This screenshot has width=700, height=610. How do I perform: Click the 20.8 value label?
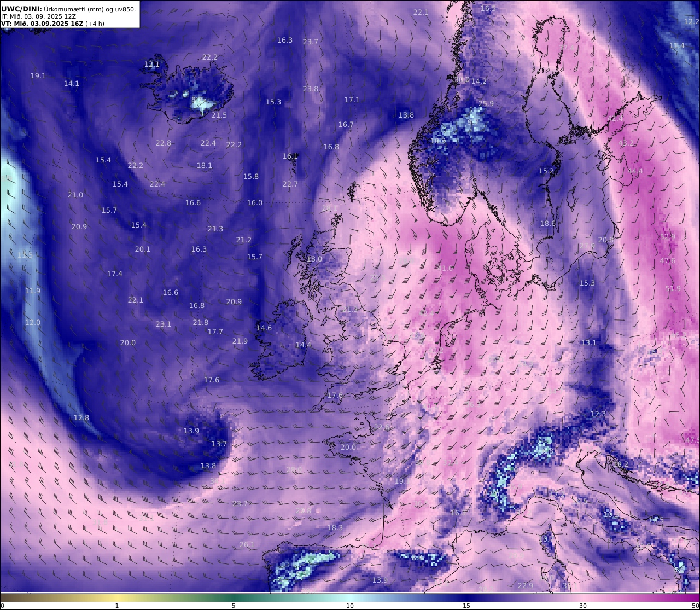(x=606, y=240)
